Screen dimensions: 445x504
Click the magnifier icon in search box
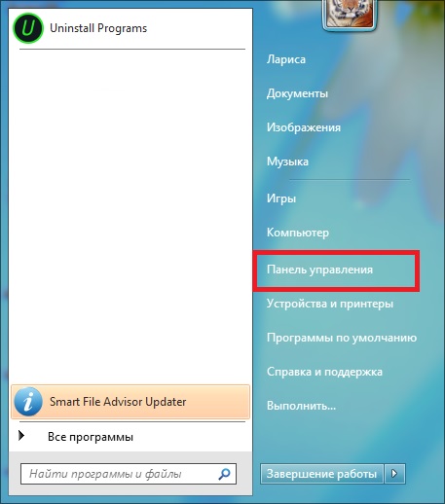224,474
